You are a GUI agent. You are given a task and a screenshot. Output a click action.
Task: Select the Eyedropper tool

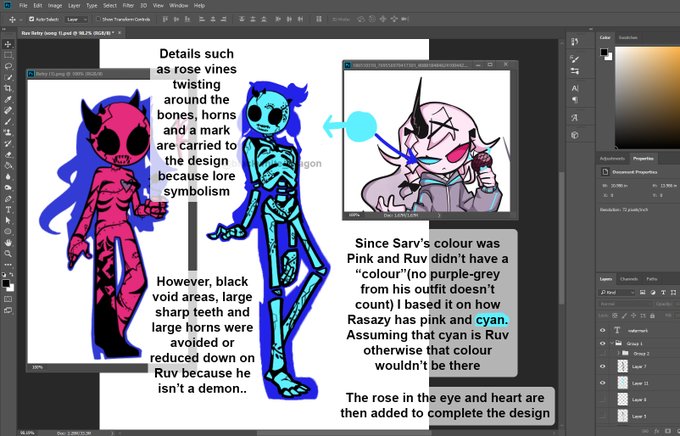point(8,99)
